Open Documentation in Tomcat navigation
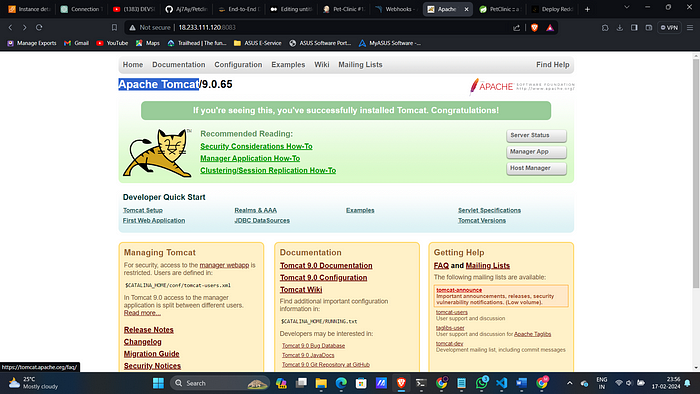 point(179,65)
